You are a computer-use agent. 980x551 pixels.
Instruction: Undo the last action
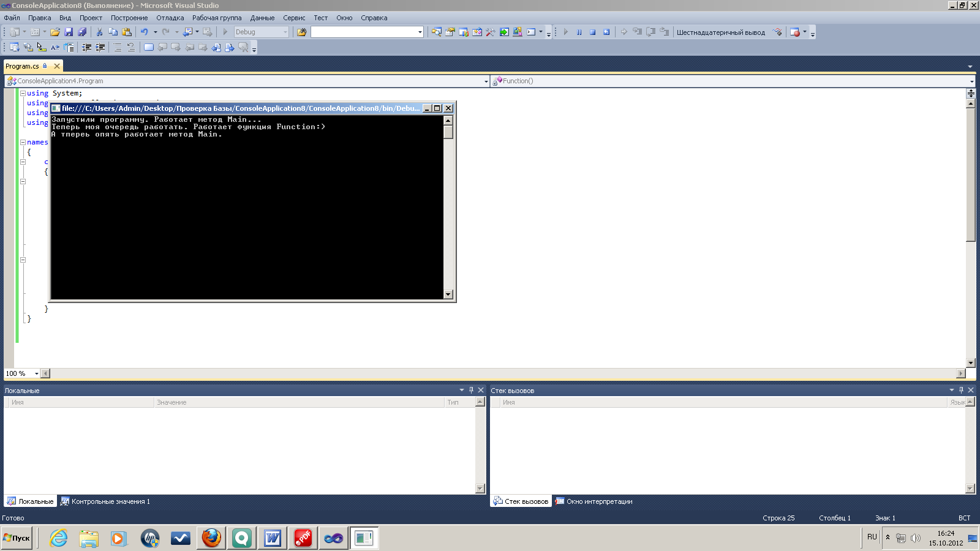click(144, 32)
